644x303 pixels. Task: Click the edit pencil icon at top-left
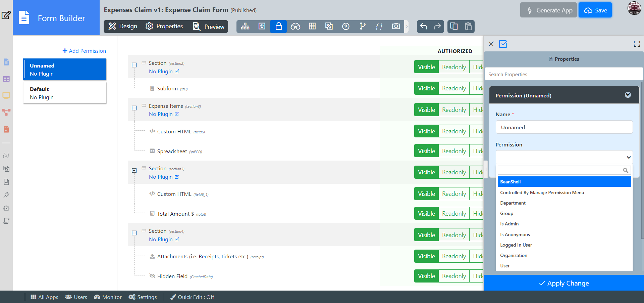6,15
